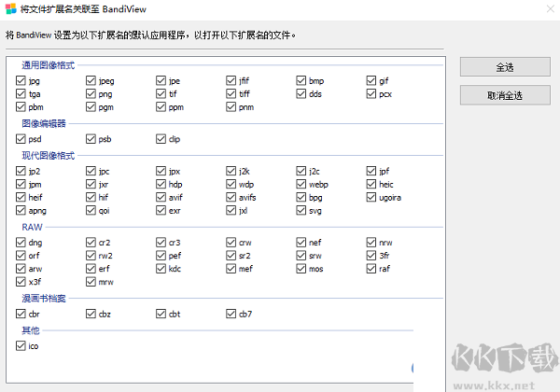Screen dimensions: 560x392
Task: Toggle the dng RAW checkbox
Action: (x=21, y=243)
